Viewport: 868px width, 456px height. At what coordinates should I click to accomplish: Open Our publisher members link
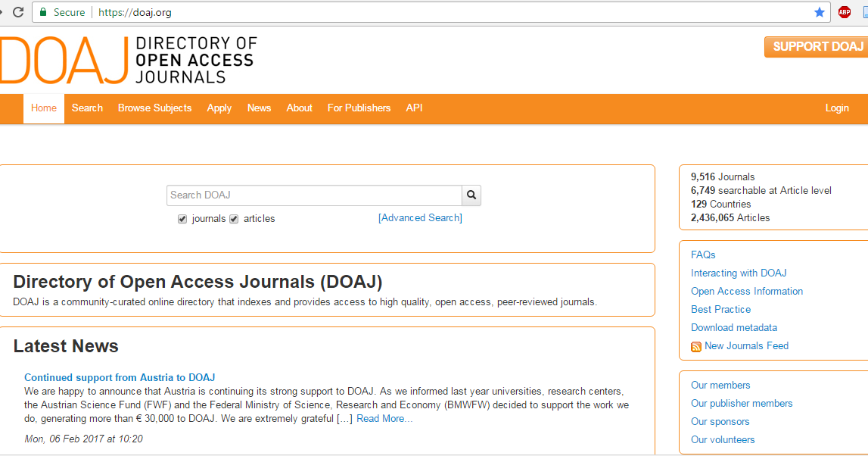point(742,404)
